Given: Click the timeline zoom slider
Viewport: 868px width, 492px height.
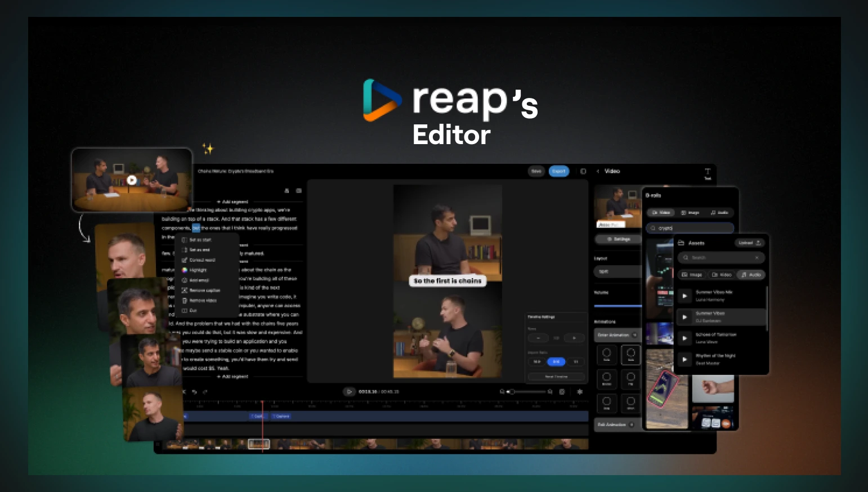Looking at the screenshot, I should (x=526, y=392).
